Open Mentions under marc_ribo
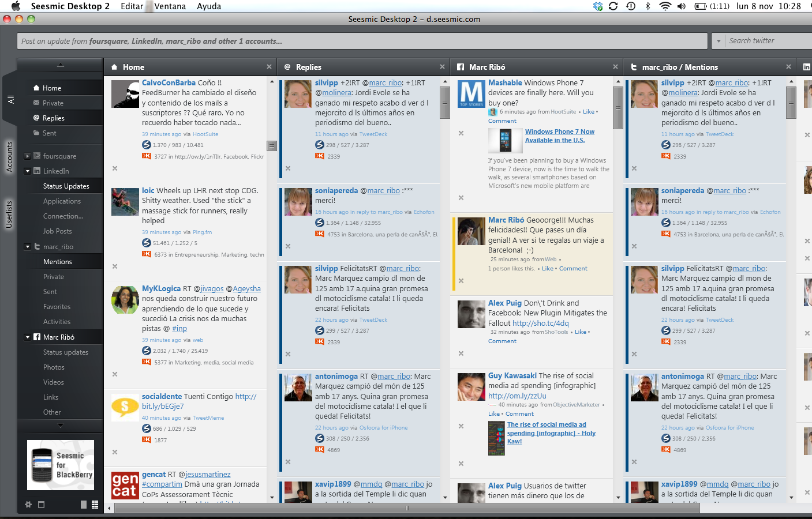This screenshot has width=812, height=519. [58, 262]
